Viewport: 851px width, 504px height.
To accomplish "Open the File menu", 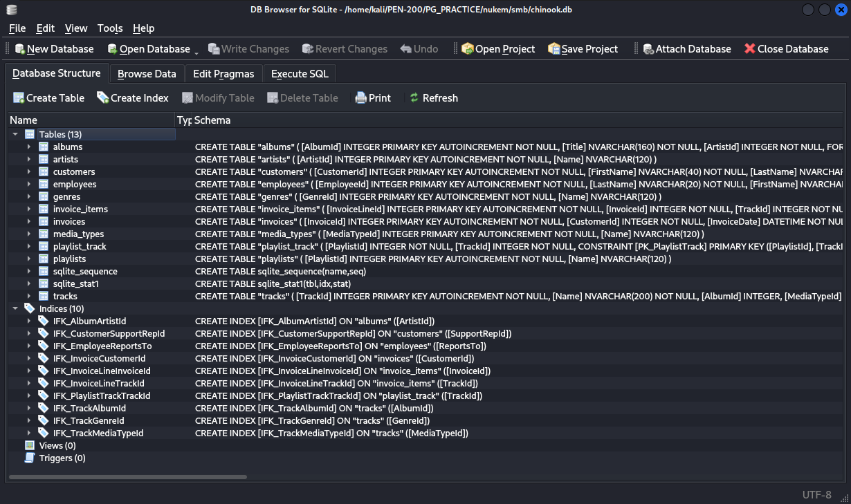I will pyautogui.click(x=17, y=28).
